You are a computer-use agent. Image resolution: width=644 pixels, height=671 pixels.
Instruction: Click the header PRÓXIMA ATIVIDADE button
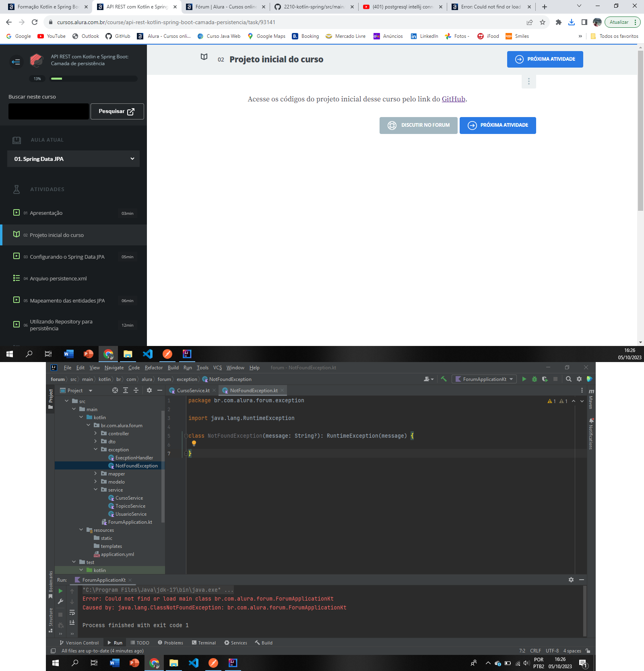coord(545,59)
